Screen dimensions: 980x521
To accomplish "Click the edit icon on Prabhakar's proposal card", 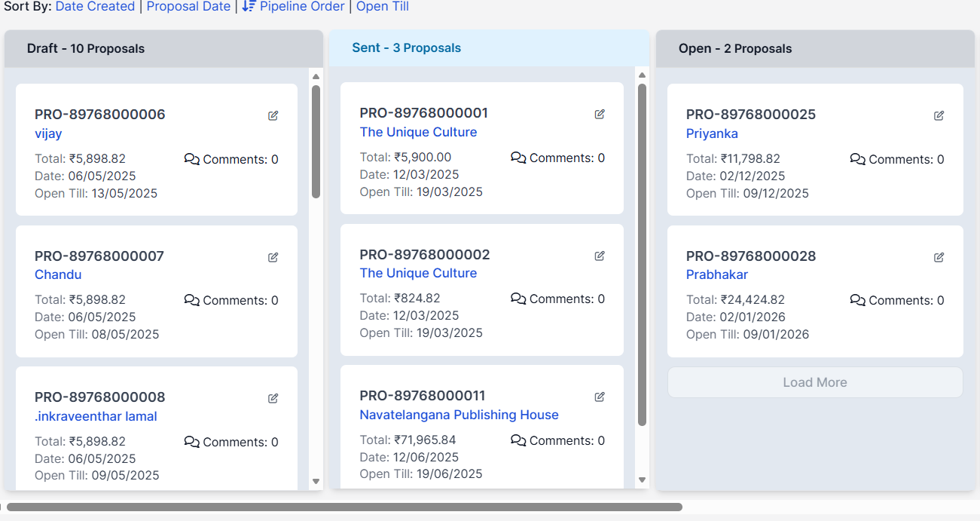I will (939, 257).
